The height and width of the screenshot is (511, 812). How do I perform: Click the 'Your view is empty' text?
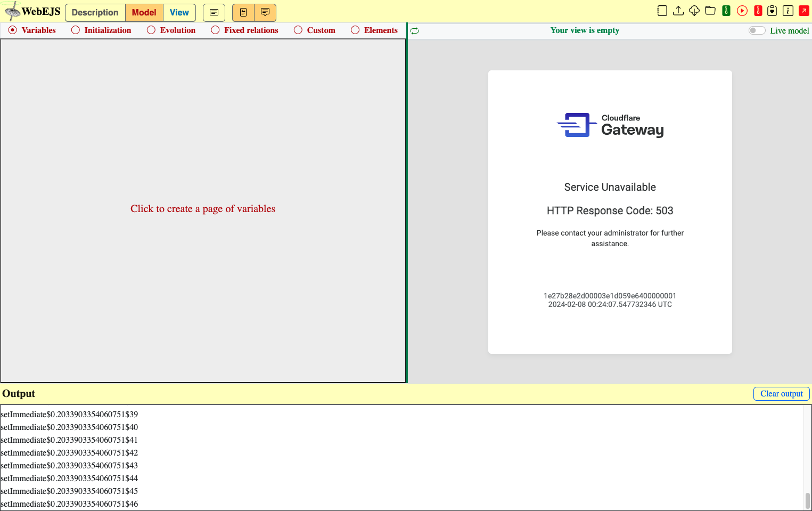[x=585, y=30]
